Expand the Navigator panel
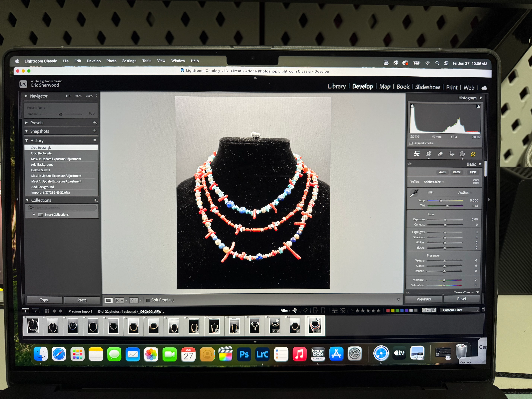532x399 pixels. click(26, 96)
